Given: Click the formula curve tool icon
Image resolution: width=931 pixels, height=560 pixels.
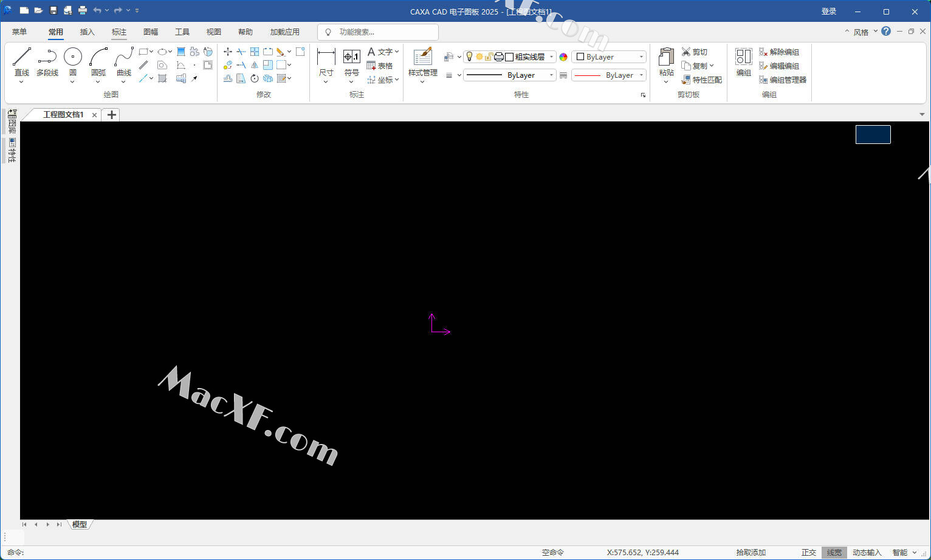Looking at the screenshot, I should pos(181,65).
